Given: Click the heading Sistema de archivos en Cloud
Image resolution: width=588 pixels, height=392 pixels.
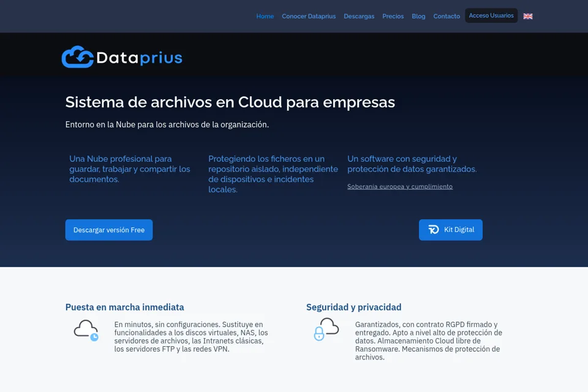Looking at the screenshot, I should coord(230,102).
